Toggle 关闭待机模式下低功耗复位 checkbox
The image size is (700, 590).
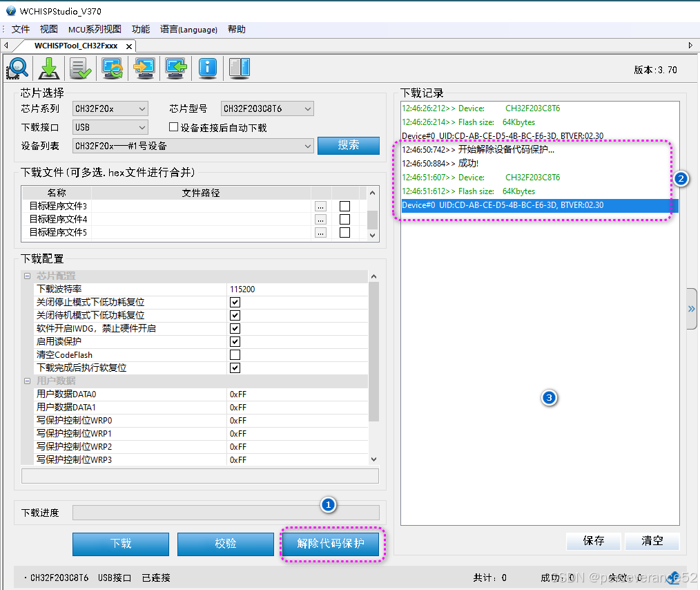tap(235, 315)
